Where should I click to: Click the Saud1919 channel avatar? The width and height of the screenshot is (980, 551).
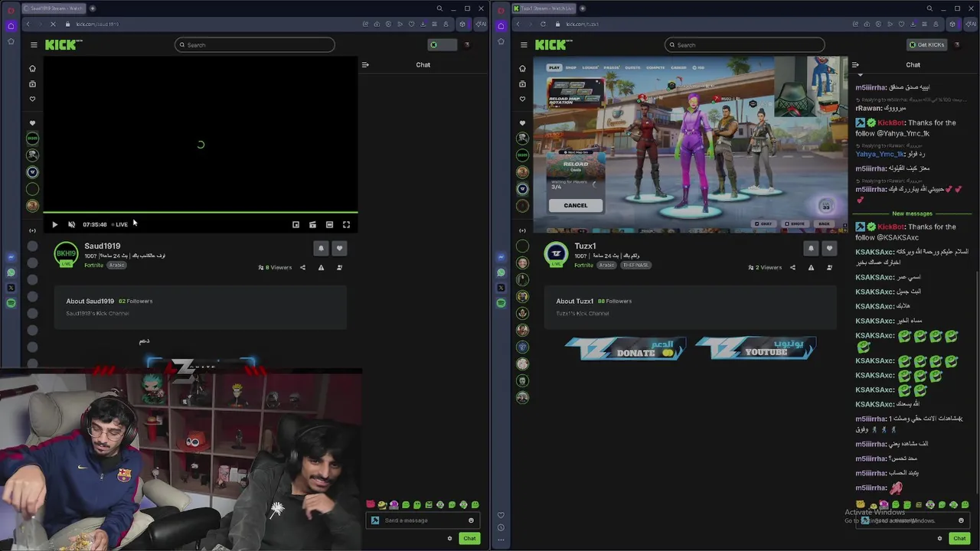tap(67, 253)
